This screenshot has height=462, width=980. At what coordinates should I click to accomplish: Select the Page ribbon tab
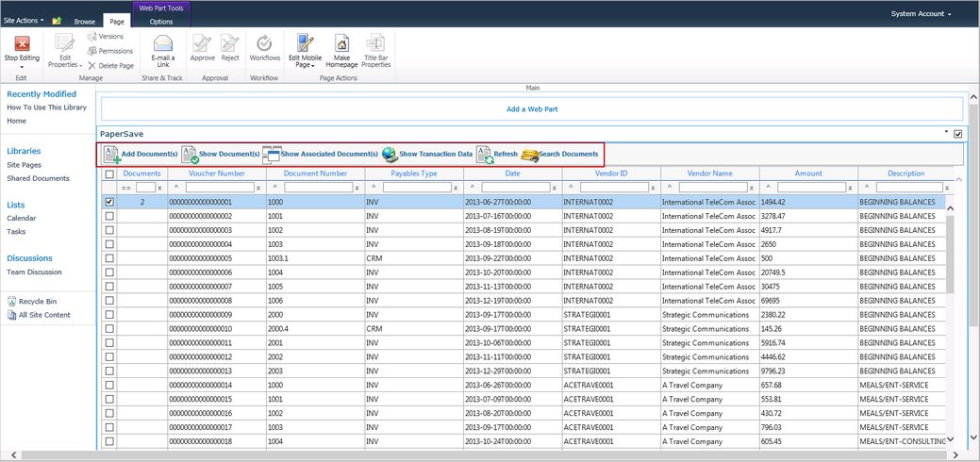coord(117,22)
